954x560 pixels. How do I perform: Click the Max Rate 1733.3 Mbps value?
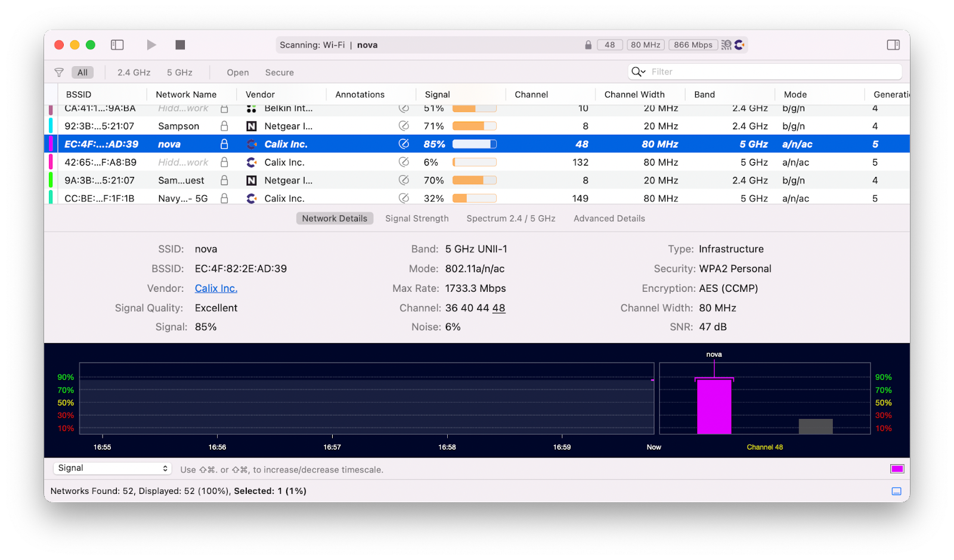pyautogui.click(x=475, y=288)
